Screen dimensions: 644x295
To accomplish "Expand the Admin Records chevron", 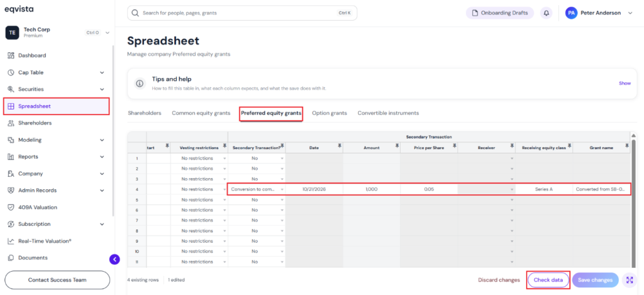I will coord(102,191).
